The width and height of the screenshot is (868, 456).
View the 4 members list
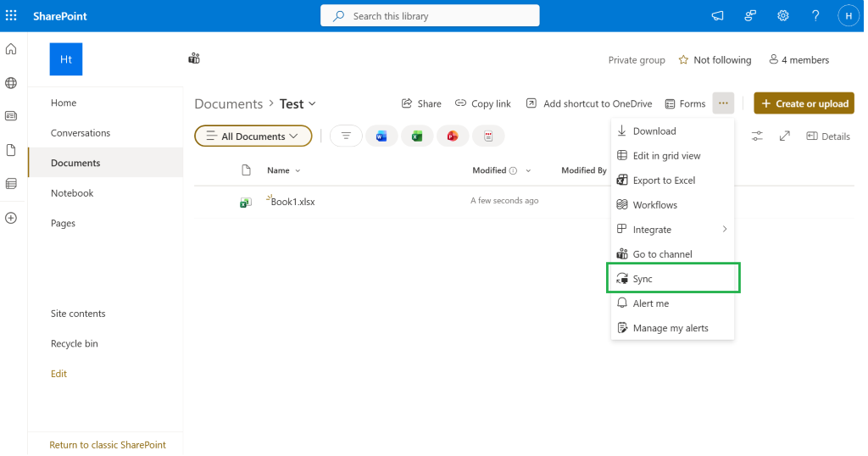pos(798,60)
